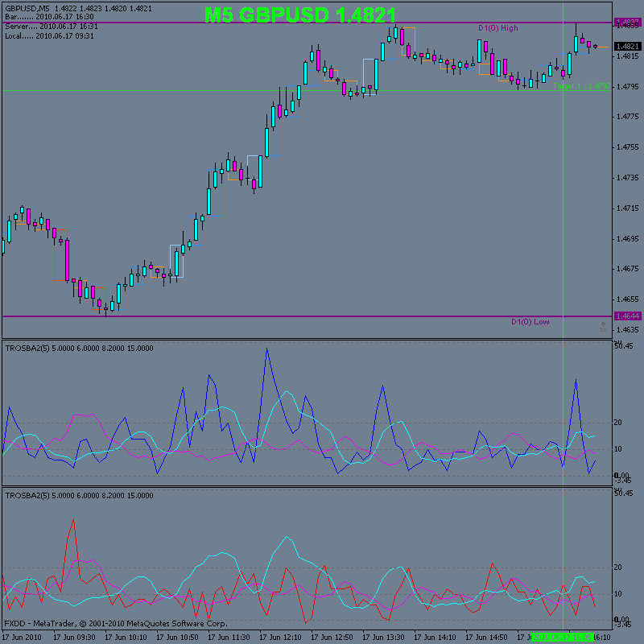
Task: Click the black 1.4821 current price tag
Action: (628, 47)
